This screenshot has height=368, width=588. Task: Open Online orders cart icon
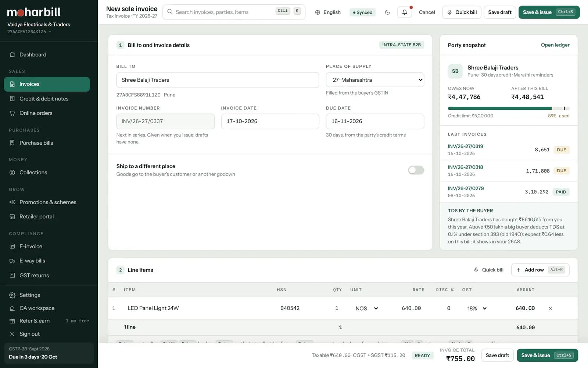pos(12,113)
